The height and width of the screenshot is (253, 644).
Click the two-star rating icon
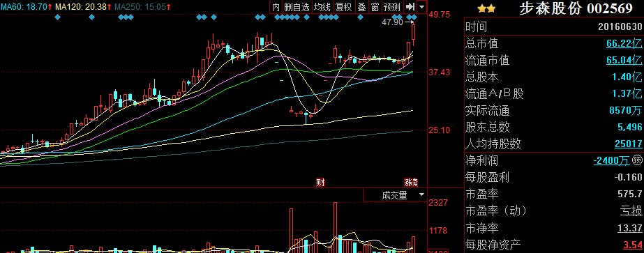coord(486,8)
